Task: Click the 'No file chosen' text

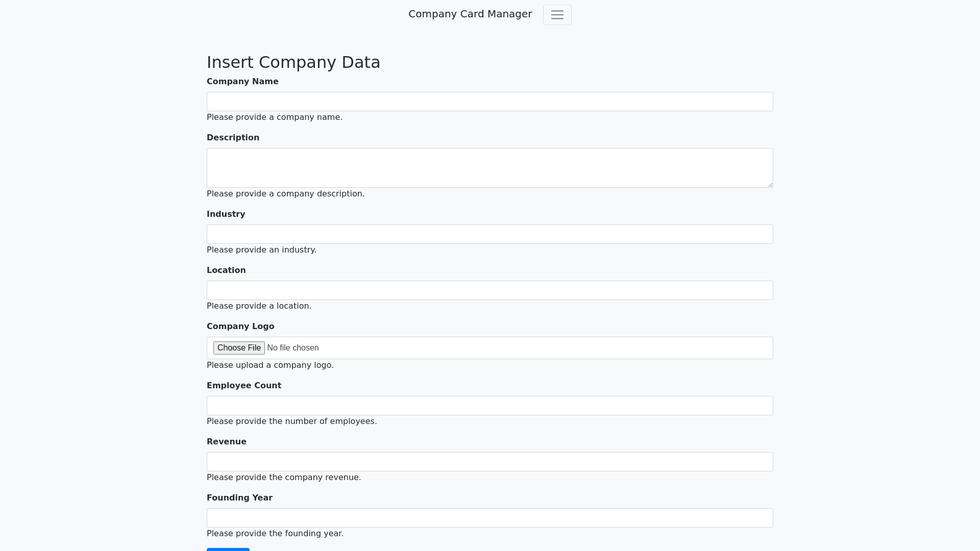Action: 292,348
